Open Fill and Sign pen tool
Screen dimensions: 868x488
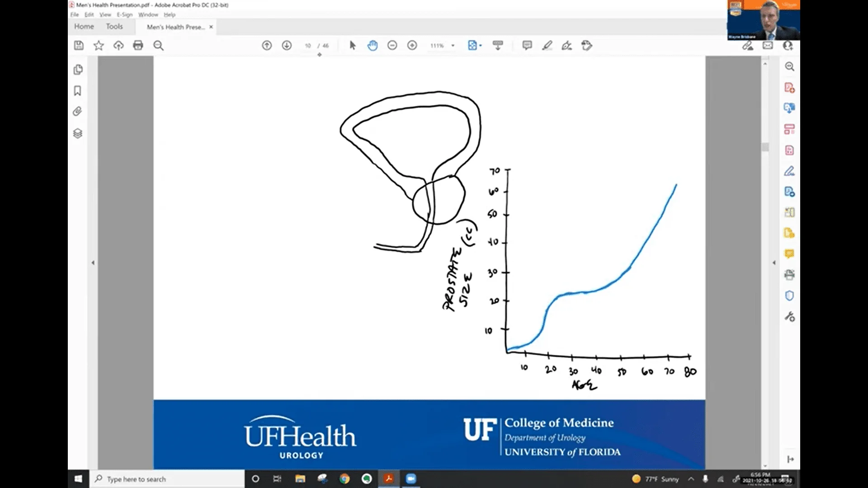coord(789,171)
